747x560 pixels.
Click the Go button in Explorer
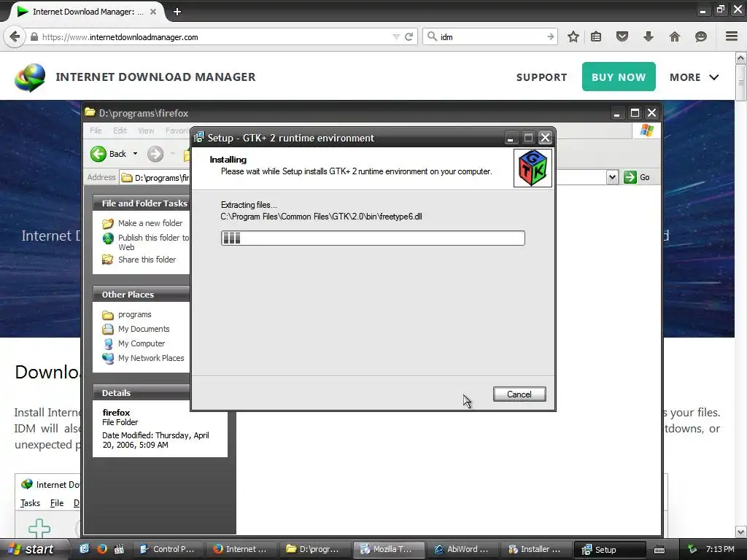637,178
